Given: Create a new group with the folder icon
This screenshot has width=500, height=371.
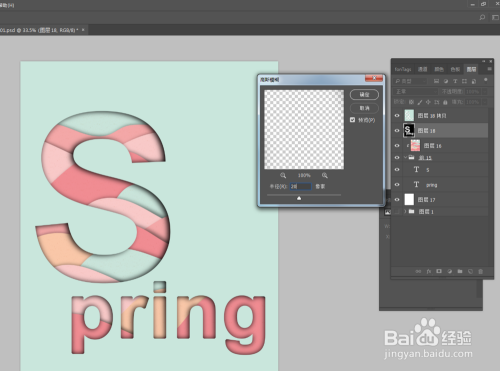Looking at the screenshot, I should pyautogui.click(x=460, y=271).
